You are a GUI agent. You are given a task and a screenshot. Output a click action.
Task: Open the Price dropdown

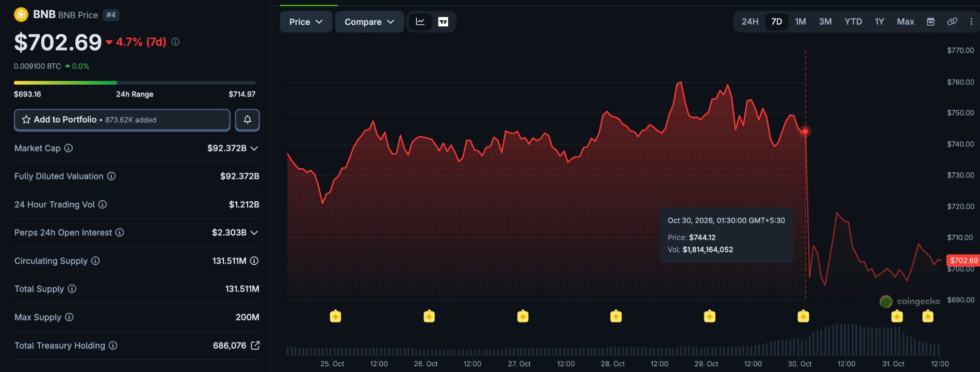pyautogui.click(x=306, y=22)
